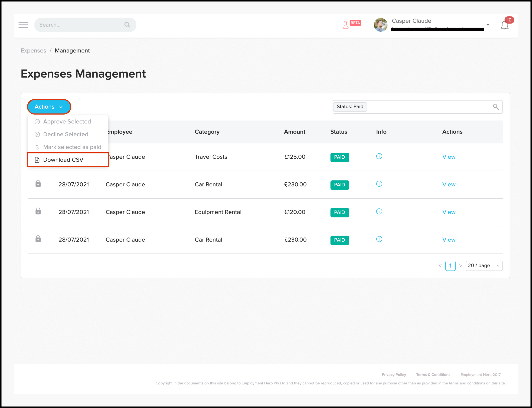The height and width of the screenshot is (408, 532).
Task: Expand the Actions dropdown button
Action: pos(49,107)
